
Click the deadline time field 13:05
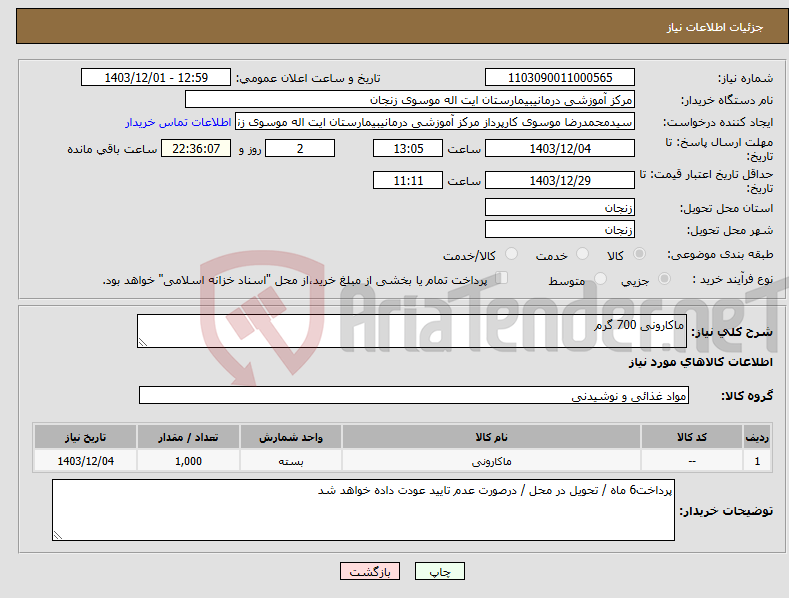tap(408, 148)
